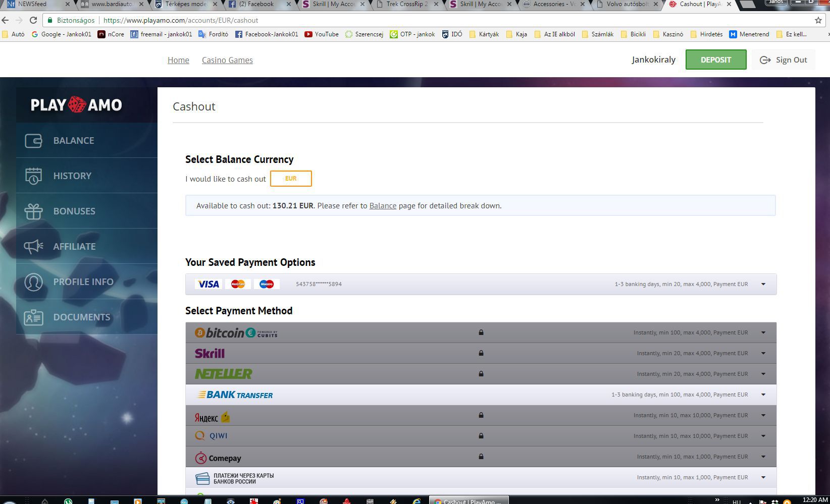The height and width of the screenshot is (504, 830).
Task: Expand saved Visa card payment option arrow
Action: click(x=763, y=284)
